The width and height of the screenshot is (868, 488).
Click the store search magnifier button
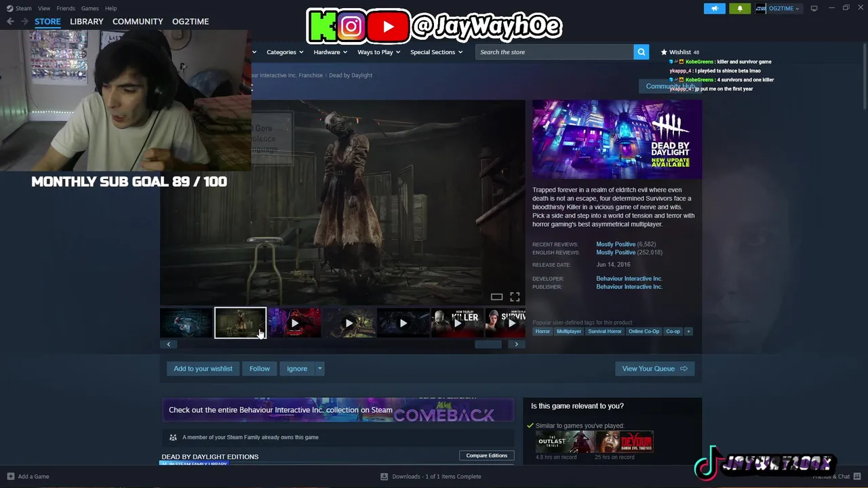(641, 52)
